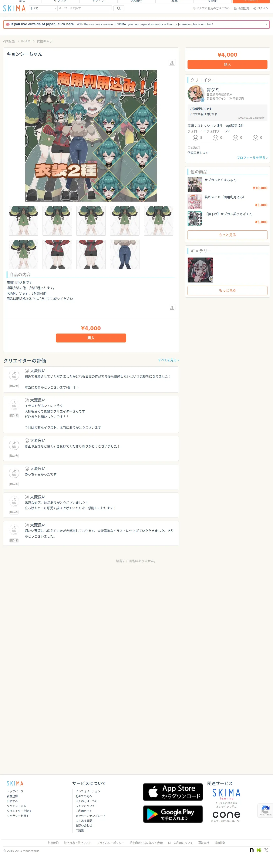The image size is (273, 868).
Task: Click すべて見る reviews link
Action: (x=168, y=360)
